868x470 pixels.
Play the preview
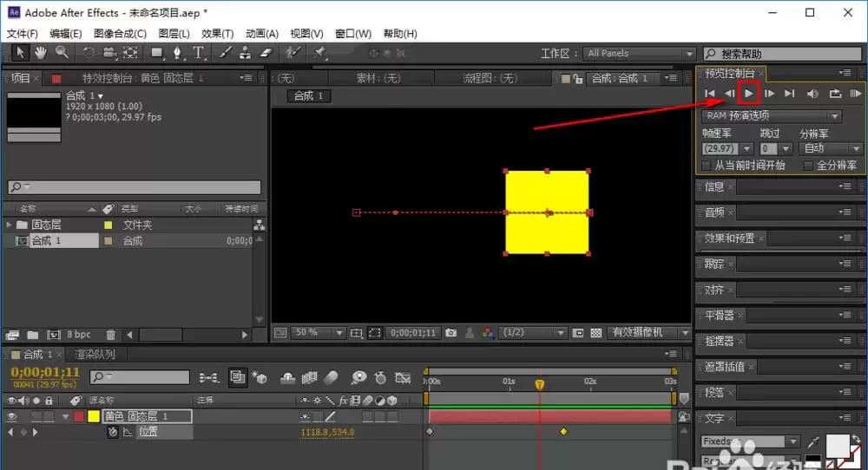pyautogui.click(x=749, y=94)
